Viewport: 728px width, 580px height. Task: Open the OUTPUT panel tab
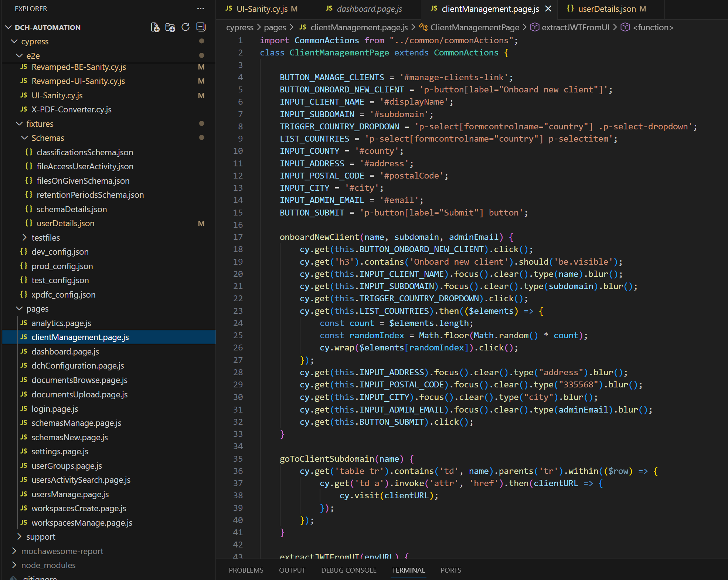[292, 570]
